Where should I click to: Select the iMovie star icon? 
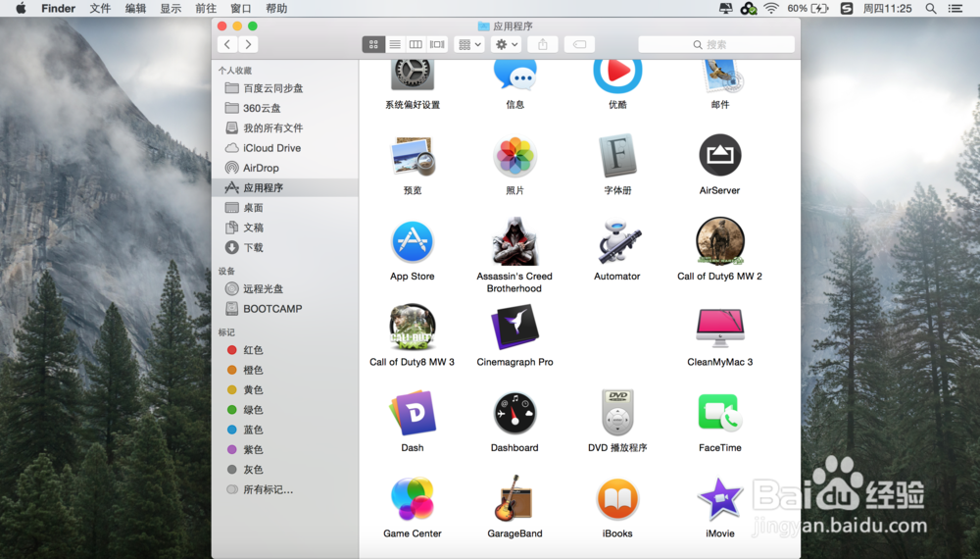point(720,498)
